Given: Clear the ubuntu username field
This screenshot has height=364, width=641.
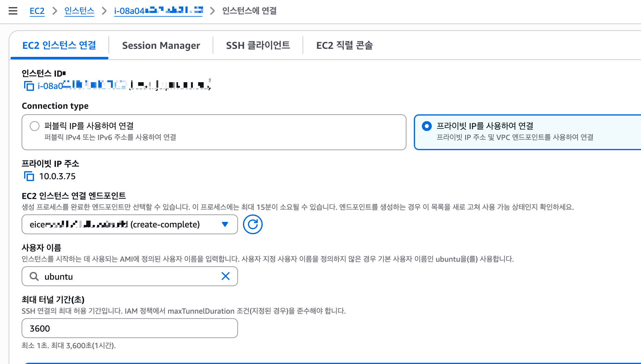Looking at the screenshot, I should coord(226,276).
